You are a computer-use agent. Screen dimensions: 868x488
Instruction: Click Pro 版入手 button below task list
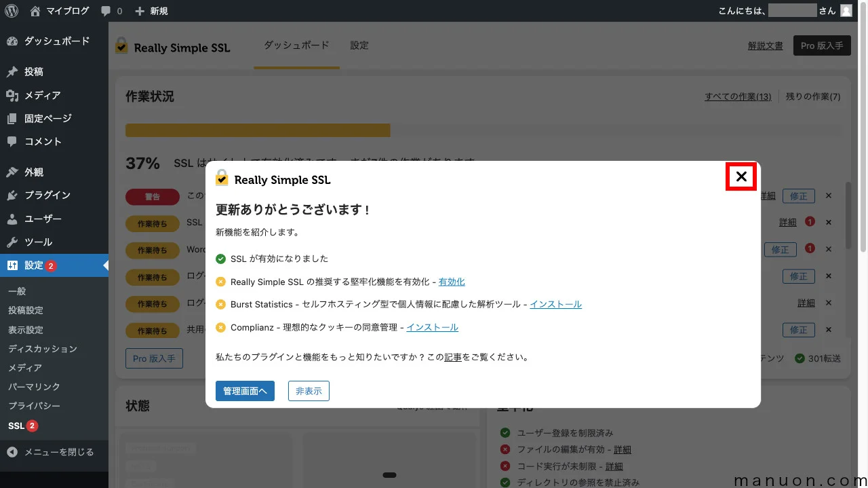point(154,358)
